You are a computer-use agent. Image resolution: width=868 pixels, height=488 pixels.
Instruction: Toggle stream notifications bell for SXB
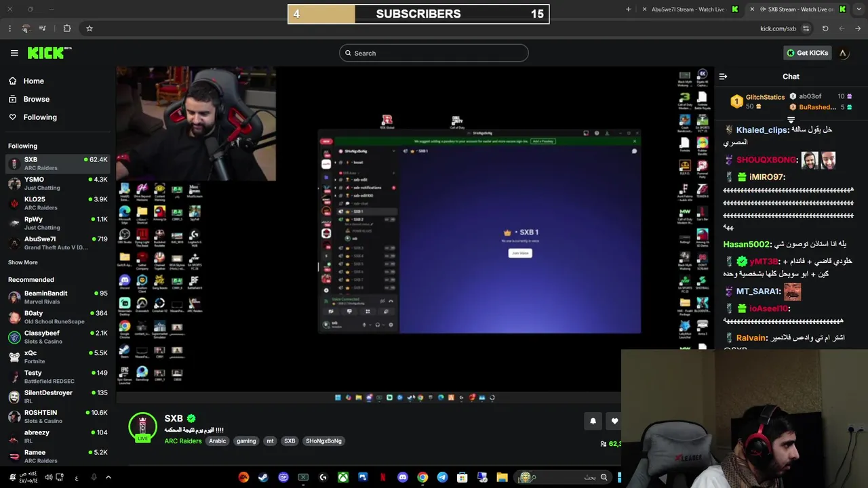pos(593,421)
